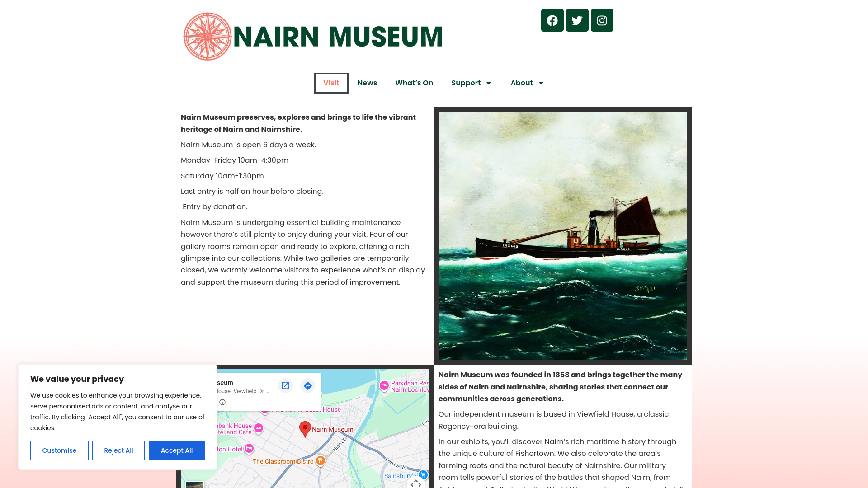The width and height of the screenshot is (868, 488).
Task: Select The Classroom Bistro restaurant marker
Action: pyautogui.click(x=321, y=460)
